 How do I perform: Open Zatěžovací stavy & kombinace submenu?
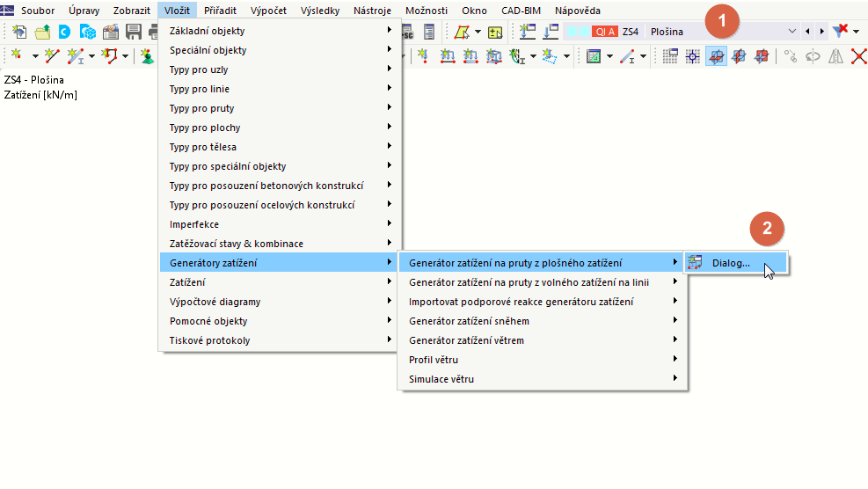click(x=281, y=244)
